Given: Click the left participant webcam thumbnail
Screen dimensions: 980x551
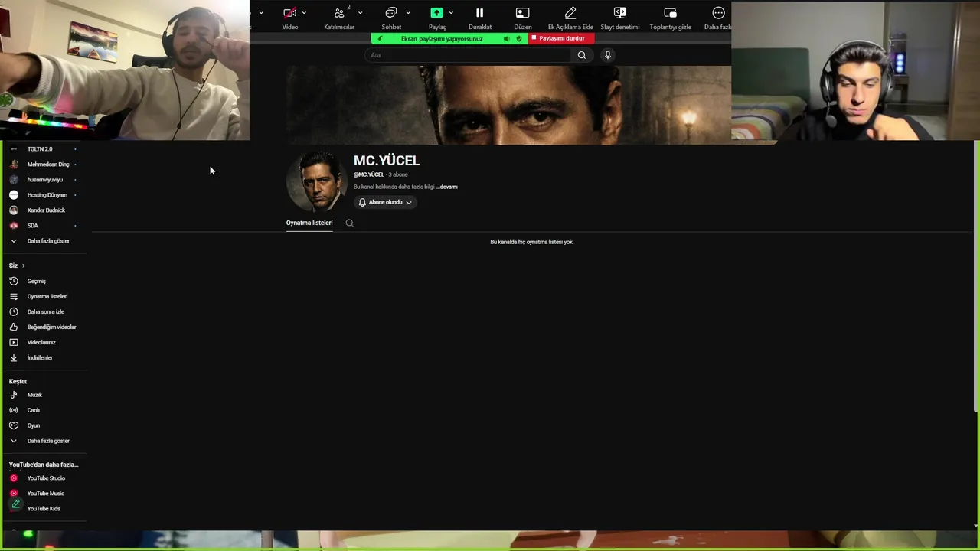Looking at the screenshot, I should 125,70.
